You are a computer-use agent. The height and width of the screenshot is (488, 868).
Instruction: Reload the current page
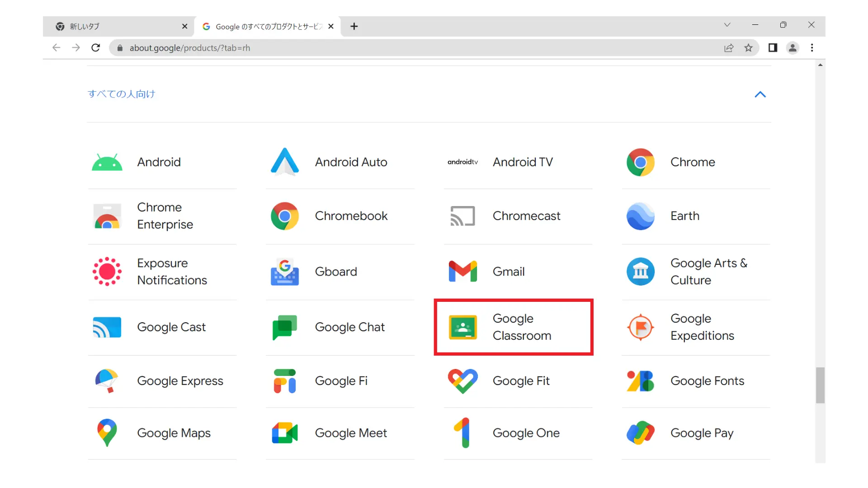95,48
